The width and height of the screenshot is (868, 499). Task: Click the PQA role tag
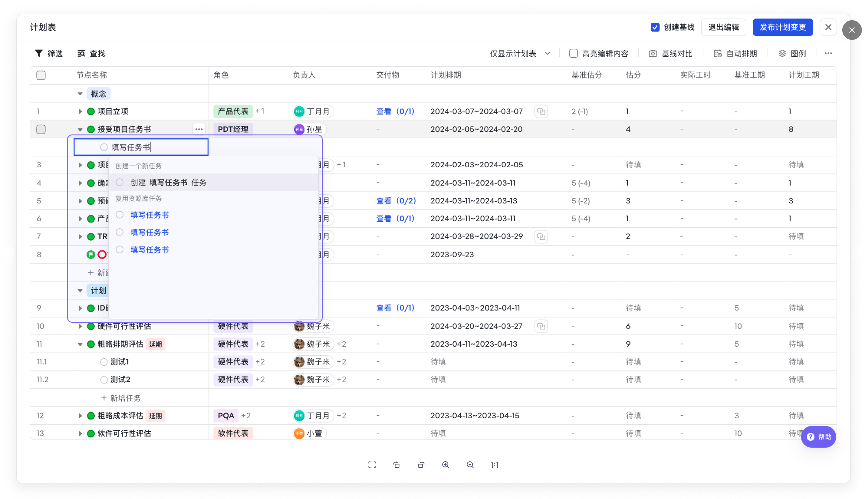[226, 416]
